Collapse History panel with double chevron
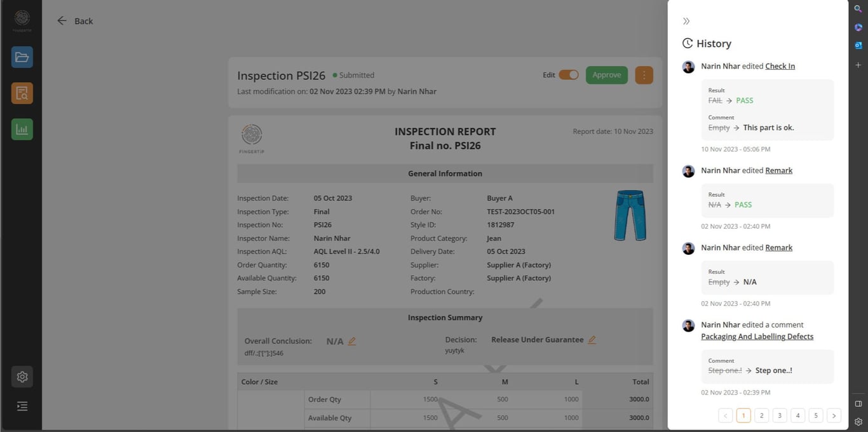Screen dimensions: 868x432 686,22
